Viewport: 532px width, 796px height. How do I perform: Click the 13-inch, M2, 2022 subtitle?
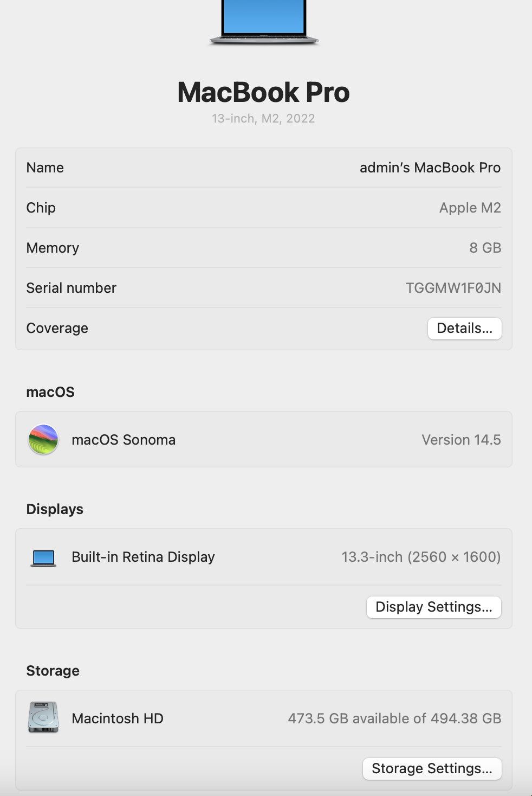point(263,118)
